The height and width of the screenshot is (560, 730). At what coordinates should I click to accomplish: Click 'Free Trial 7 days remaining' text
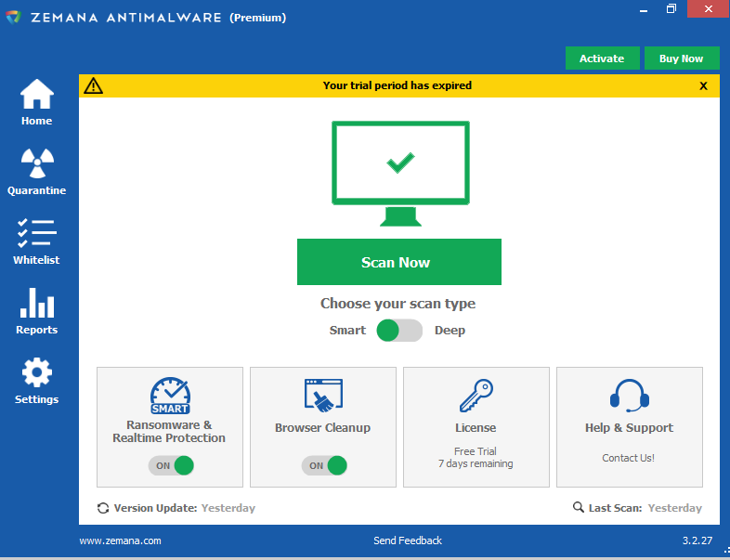(476, 458)
